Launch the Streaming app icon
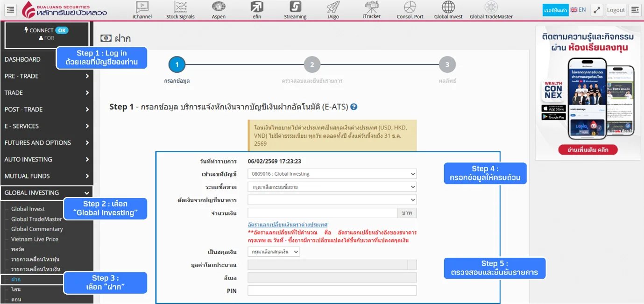Image resolution: width=644 pixels, height=304 pixels. click(295, 7)
